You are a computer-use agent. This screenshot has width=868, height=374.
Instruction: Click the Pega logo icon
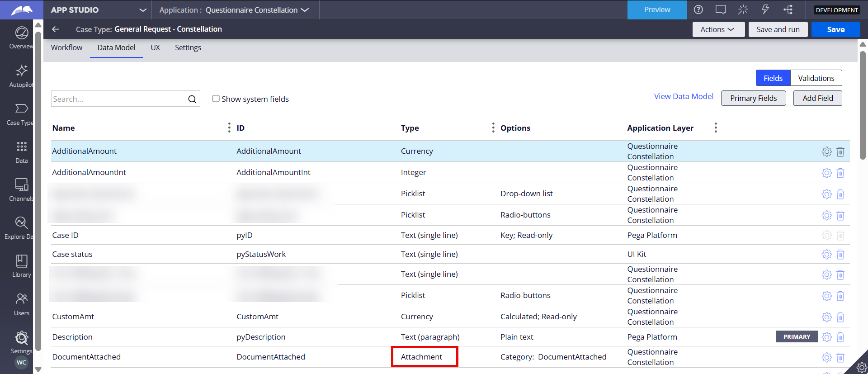[x=21, y=9]
